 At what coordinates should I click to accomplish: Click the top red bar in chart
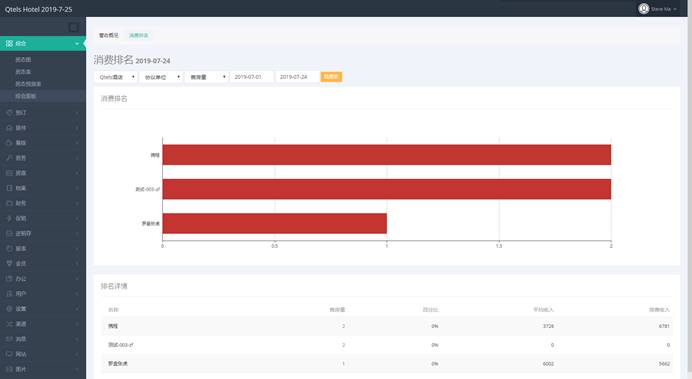point(387,155)
